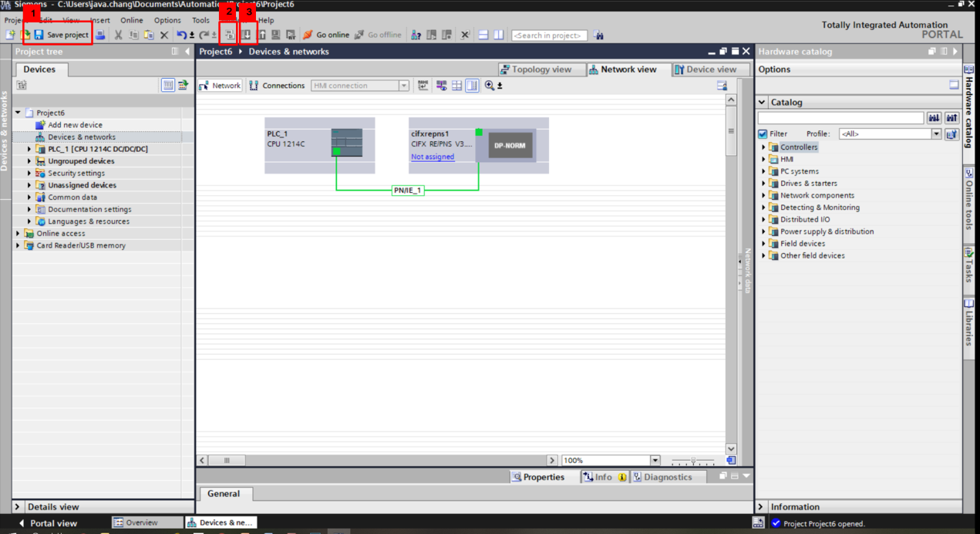This screenshot has width=980, height=534.
Task: Expand the Details view panel
Action: 19,507
